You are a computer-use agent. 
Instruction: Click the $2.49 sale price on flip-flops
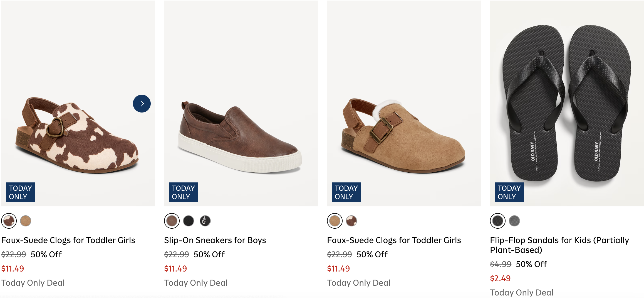500,278
